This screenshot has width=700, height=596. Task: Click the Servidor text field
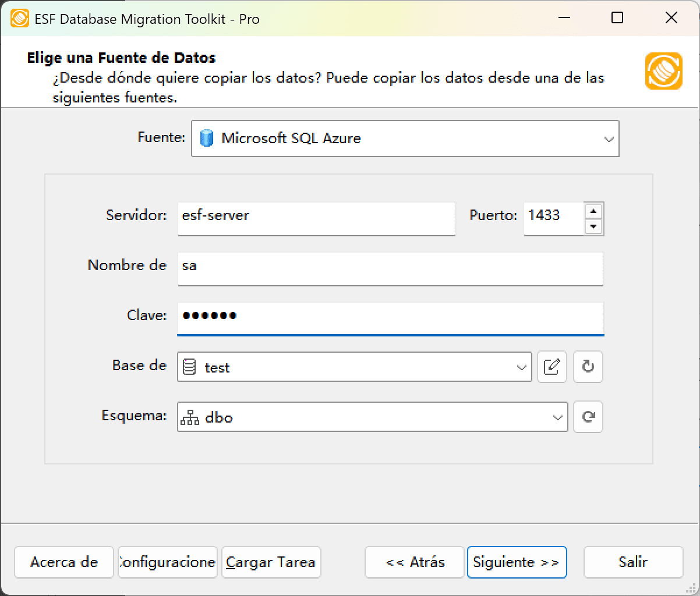point(316,219)
